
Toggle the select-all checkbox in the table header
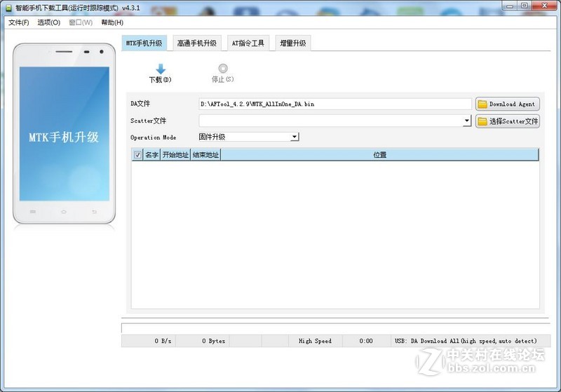coord(137,155)
